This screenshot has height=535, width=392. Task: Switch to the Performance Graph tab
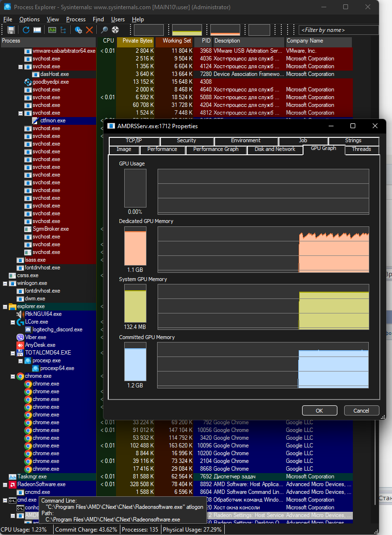pos(216,149)
